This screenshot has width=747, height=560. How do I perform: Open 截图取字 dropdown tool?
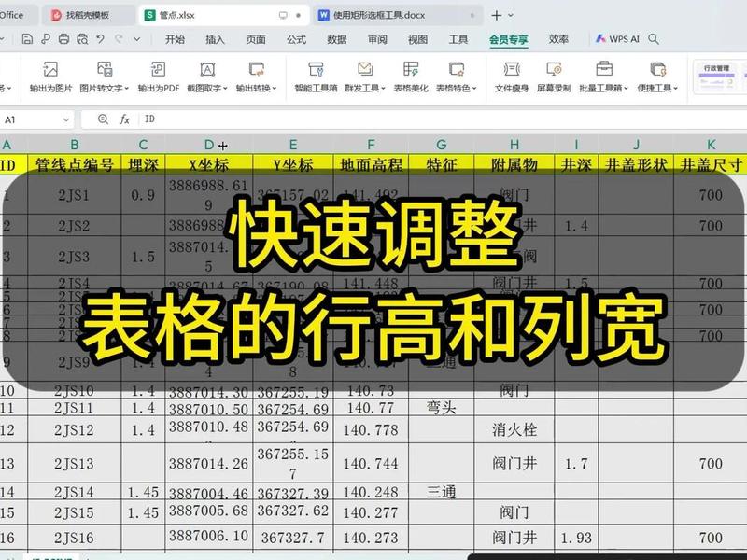tap(207, 77)
